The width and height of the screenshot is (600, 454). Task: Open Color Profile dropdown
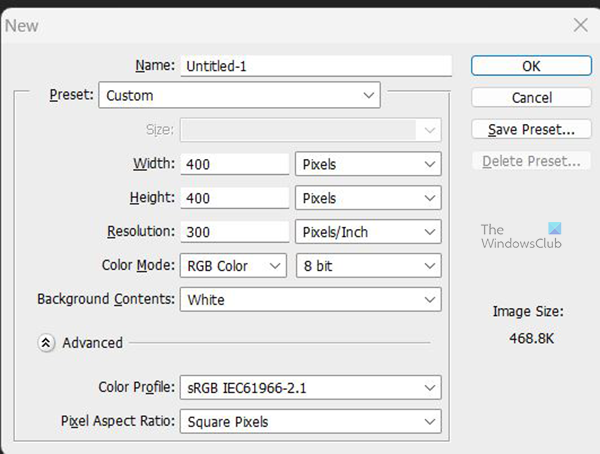(x=310, y=387)
